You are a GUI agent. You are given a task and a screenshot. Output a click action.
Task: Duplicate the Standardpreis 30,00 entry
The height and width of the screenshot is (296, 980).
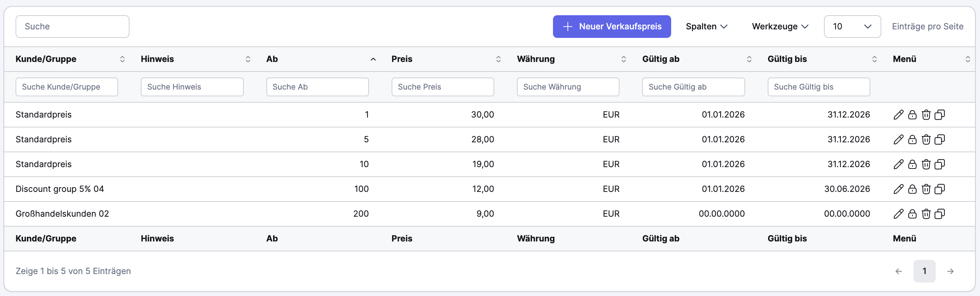click(939, 115)
